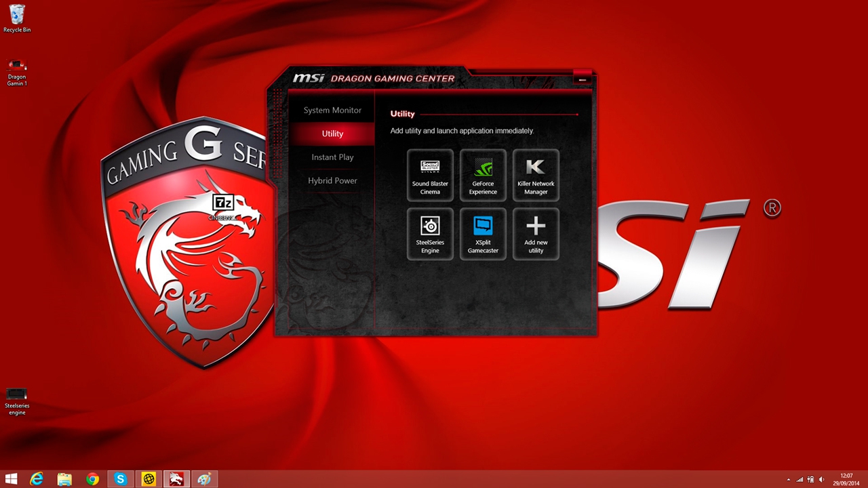Open Google Chrome from the taskbar
This screenshot has width=868, height=488.
92,479
